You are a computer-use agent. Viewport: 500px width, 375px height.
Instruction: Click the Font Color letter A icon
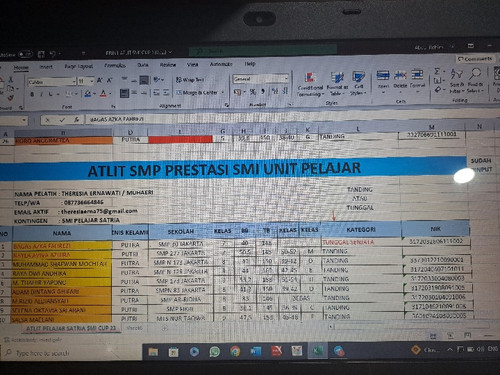pyautogui.click(x=103, y=93)
